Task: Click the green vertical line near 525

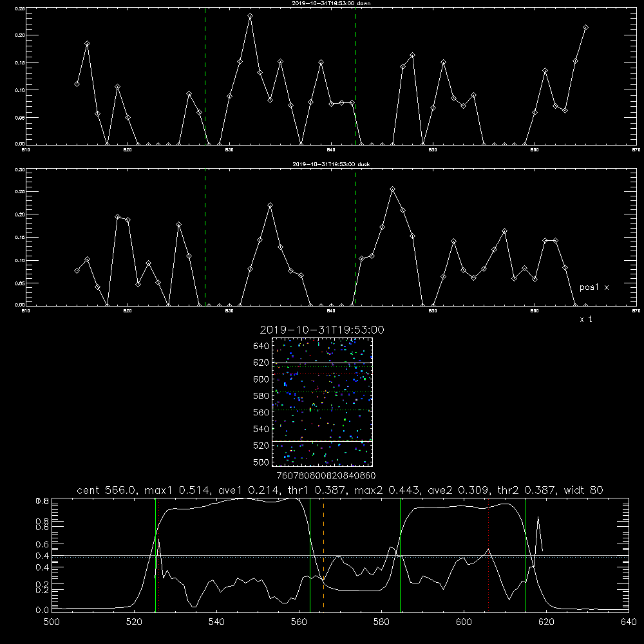Action: [x=155, y=554]
